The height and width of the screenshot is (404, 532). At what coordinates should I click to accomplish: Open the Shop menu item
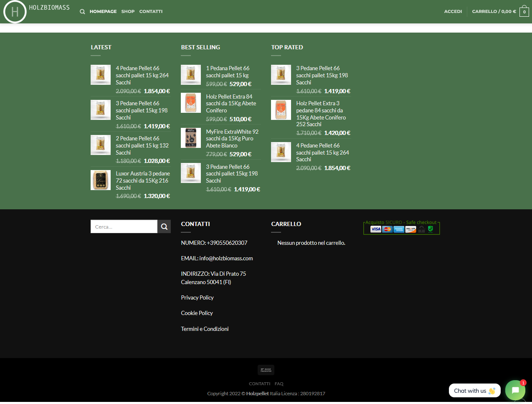coord(128,12)
